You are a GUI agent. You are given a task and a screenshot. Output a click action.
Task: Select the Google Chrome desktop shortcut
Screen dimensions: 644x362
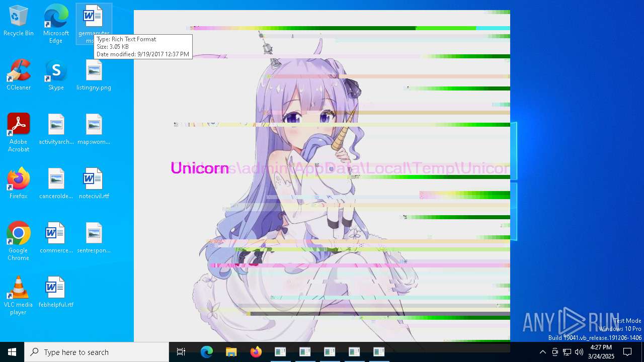click(19, 241)
